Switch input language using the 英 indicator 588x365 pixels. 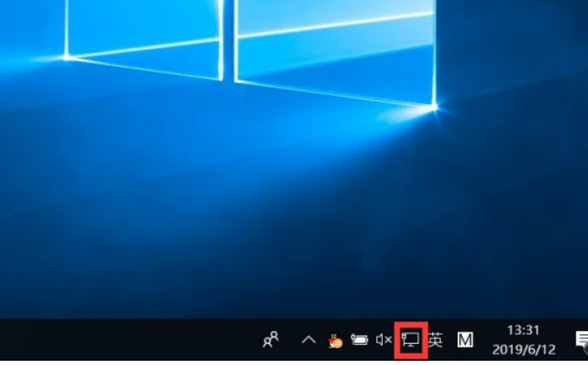(435, 340)
